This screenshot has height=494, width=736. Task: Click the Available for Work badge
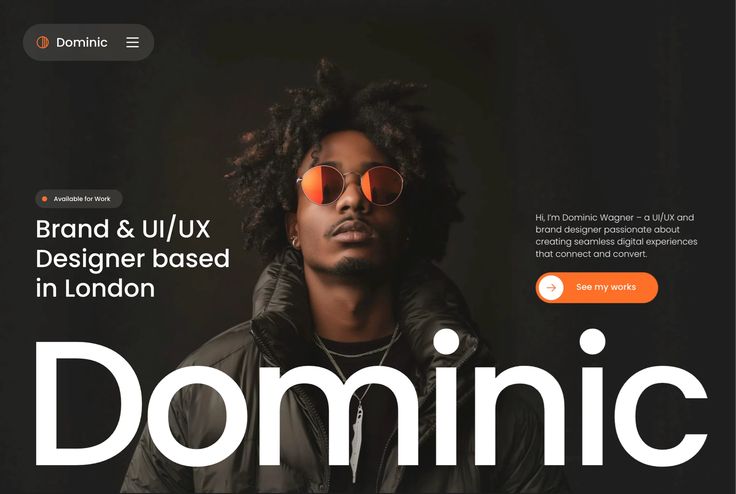pyautogui.click(x=79, y=199)
